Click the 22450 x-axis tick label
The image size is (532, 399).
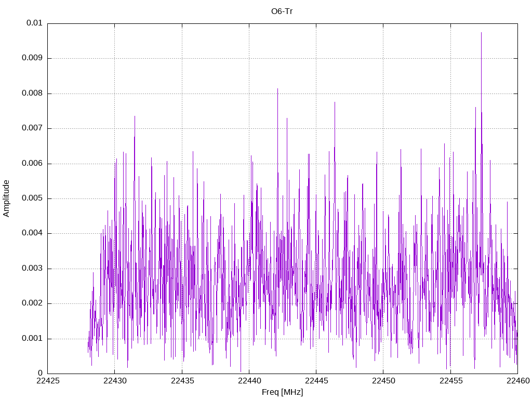[x=383, y=381]
